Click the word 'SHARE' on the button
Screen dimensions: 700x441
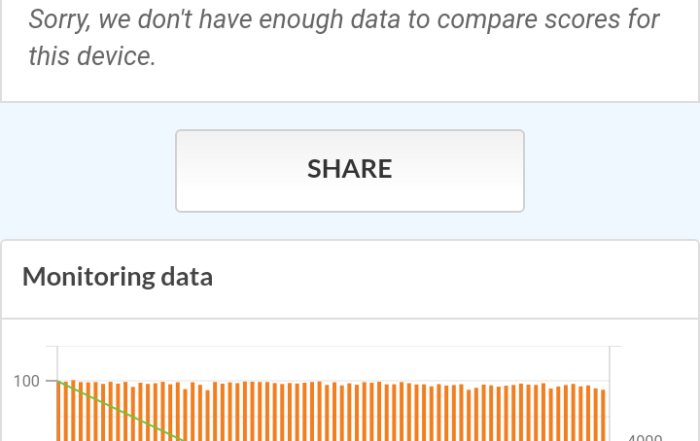[350, 170]
